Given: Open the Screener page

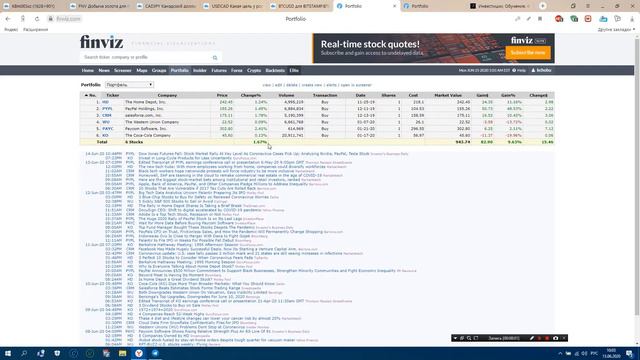Looking at the screenshot, I should coord(122,70).
